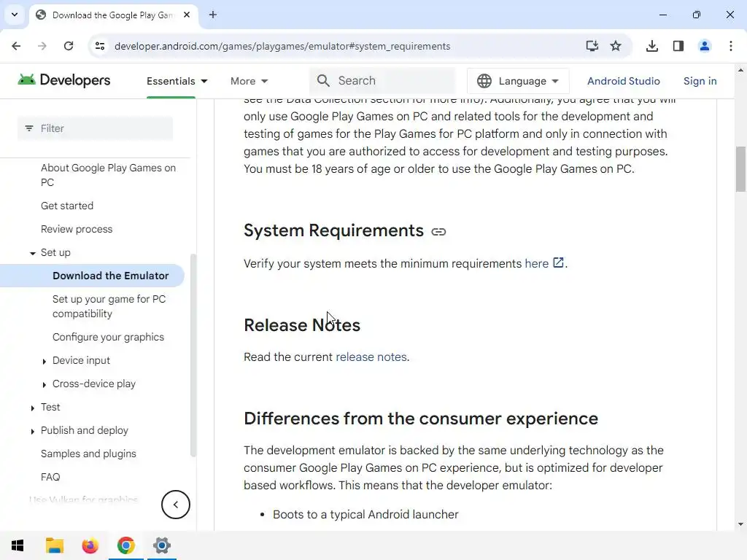Click the address bar URL

pyautogui.click(x=282, y=46)
